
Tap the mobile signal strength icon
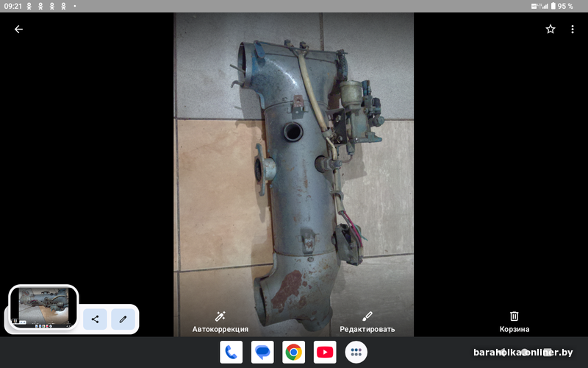point(545,6)
